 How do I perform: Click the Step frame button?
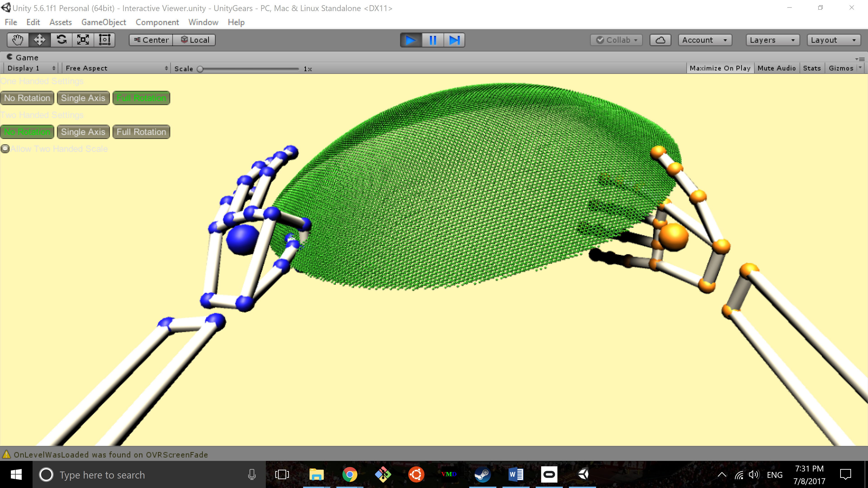coord(454,40)
